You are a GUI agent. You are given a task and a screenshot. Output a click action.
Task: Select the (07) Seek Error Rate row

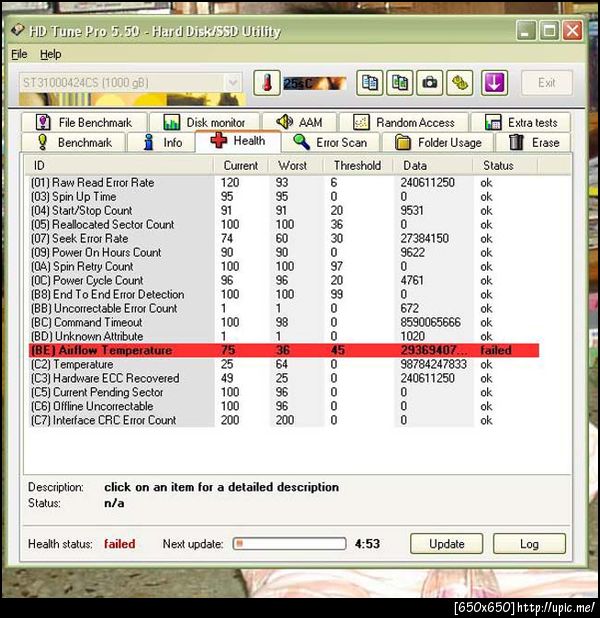[284, 238]
